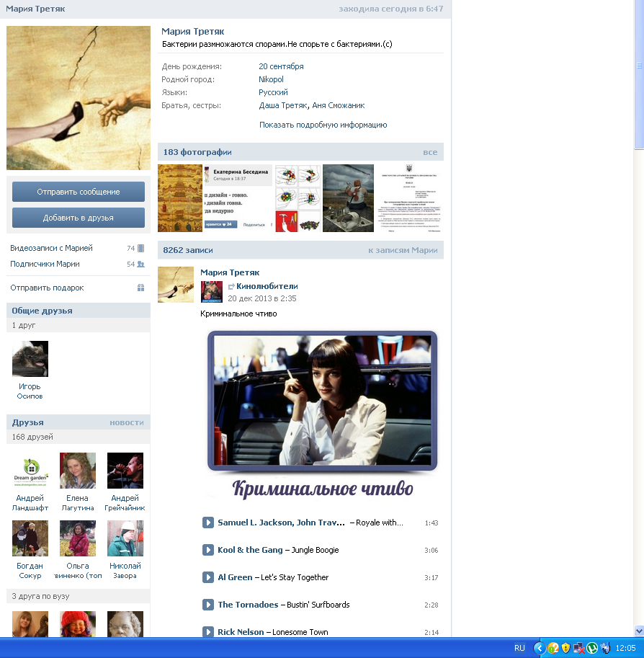
Task: Open the profile photo with shoe and hand
Action: pyautogui.click(x=79, y=98)
